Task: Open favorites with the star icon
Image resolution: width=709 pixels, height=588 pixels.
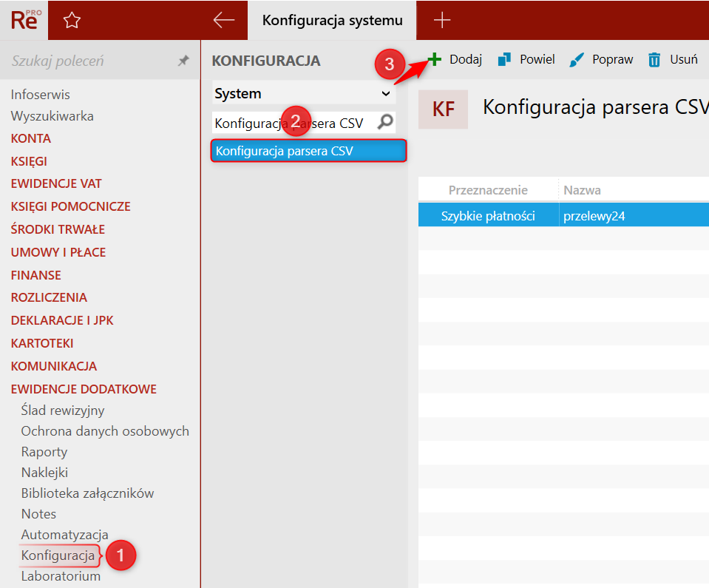Action: (x=72, y=21)
